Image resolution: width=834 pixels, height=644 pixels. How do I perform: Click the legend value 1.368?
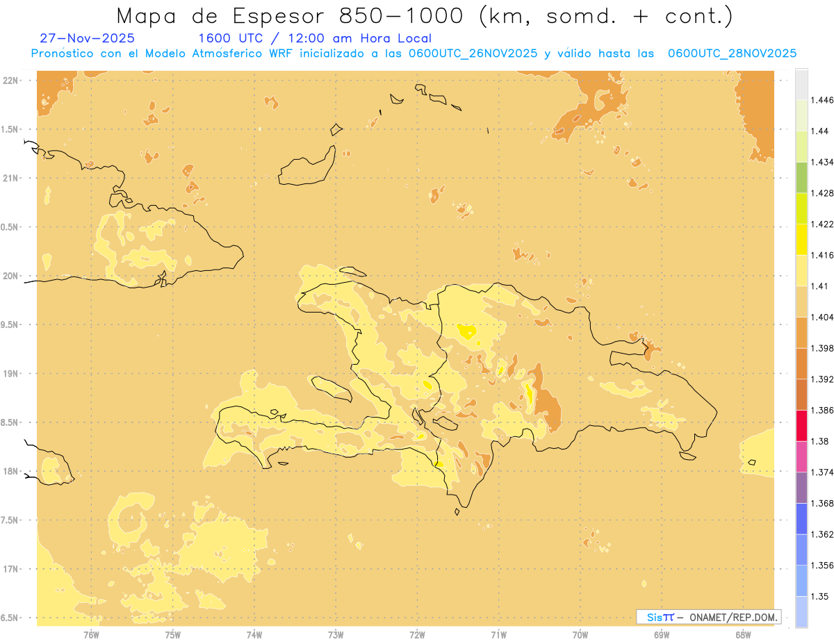822,503
